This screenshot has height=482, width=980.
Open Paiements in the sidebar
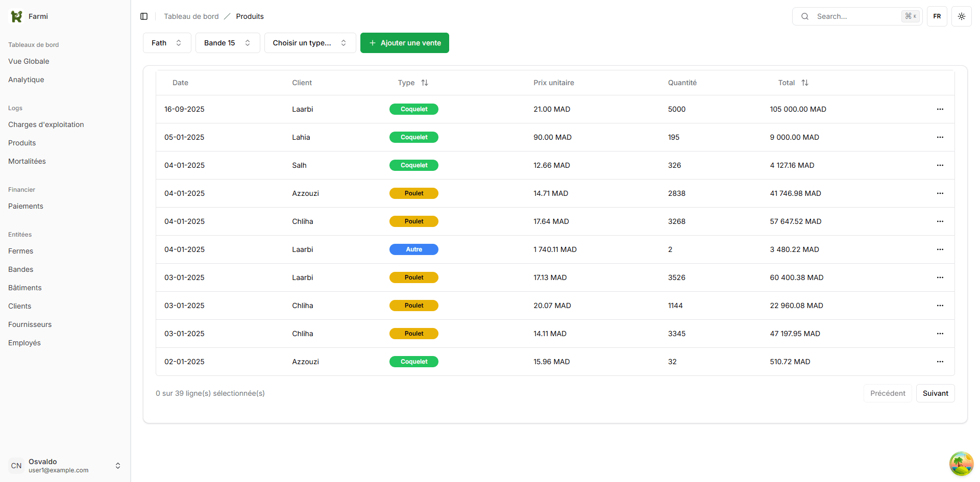point(26,206)
